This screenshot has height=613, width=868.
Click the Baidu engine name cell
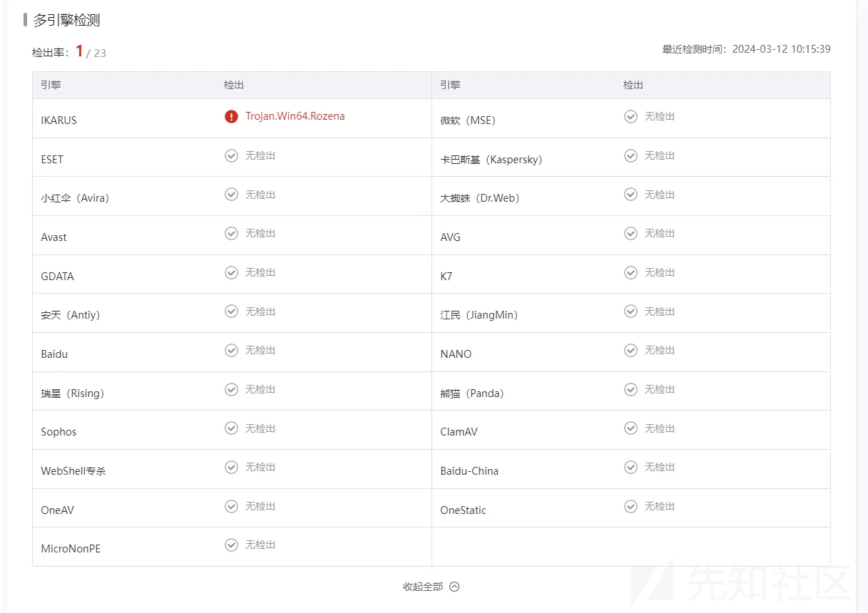[54, 354]
